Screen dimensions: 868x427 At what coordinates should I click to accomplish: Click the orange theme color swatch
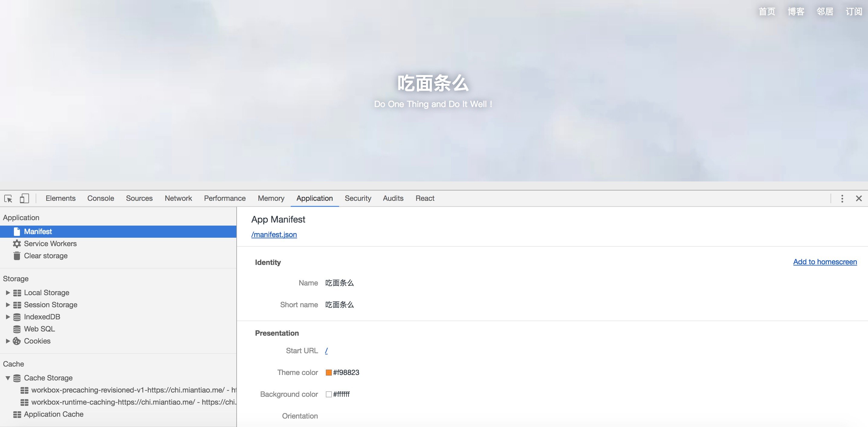tap(329, 372)
